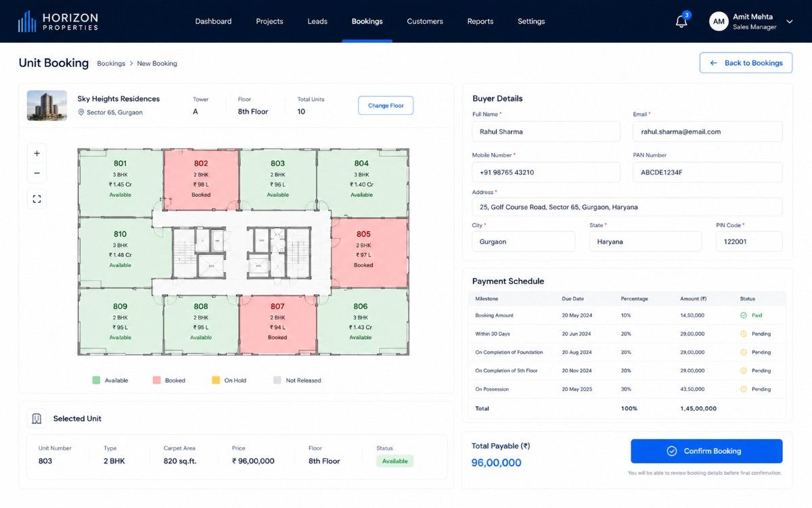The height and width of the screenshot is (508, 812).
Task: Click the PAN Number field
Action: (x=708, y=172)
